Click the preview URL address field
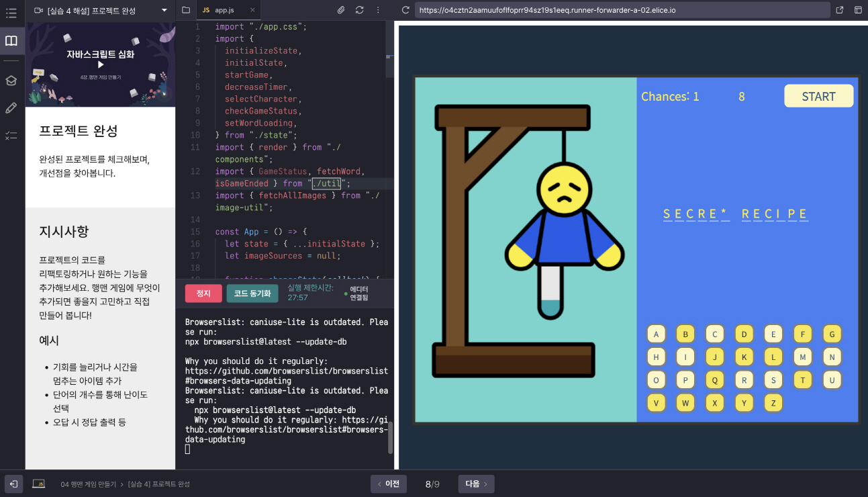Viewport: 868px width, 497px height. (x=621, y=10)
